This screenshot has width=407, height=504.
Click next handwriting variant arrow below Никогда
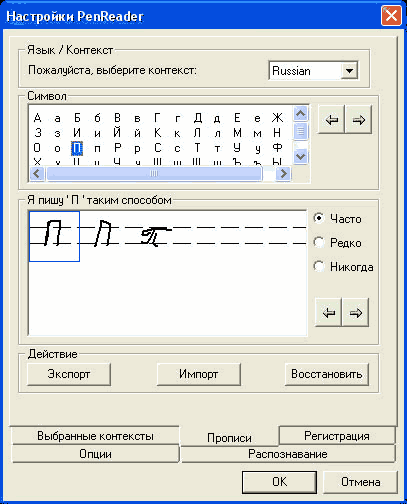coord(356,313)
